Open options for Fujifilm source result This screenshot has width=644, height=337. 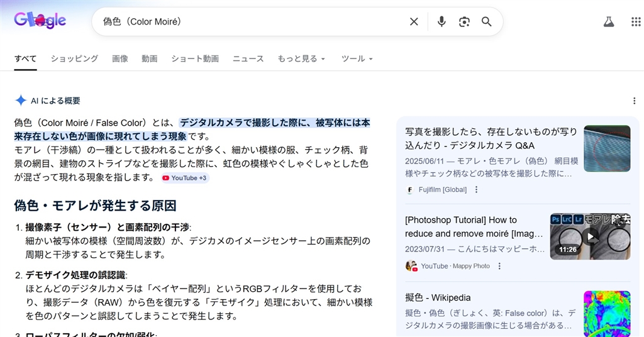point(476,190)
